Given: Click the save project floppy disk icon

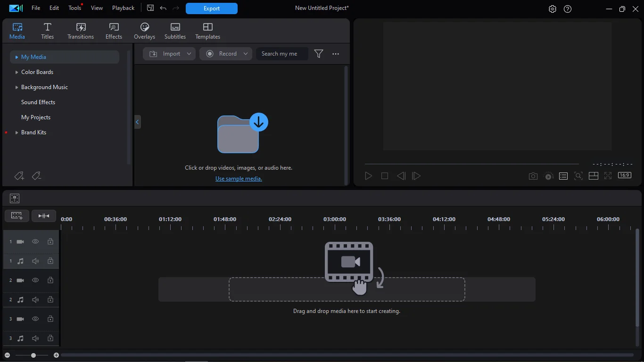Looking at the screenshot, I should pos(150,8).
